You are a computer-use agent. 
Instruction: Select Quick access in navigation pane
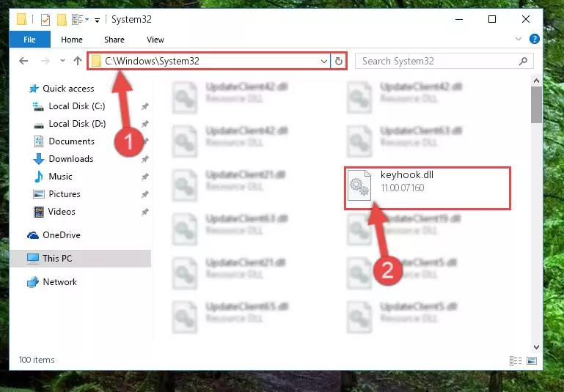[68, 89]
